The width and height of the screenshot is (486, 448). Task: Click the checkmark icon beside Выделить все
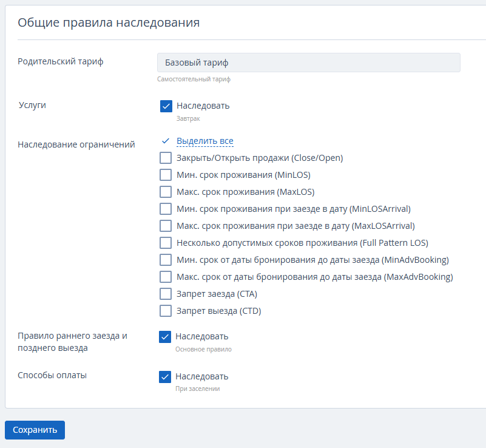(x=165, y=141)
